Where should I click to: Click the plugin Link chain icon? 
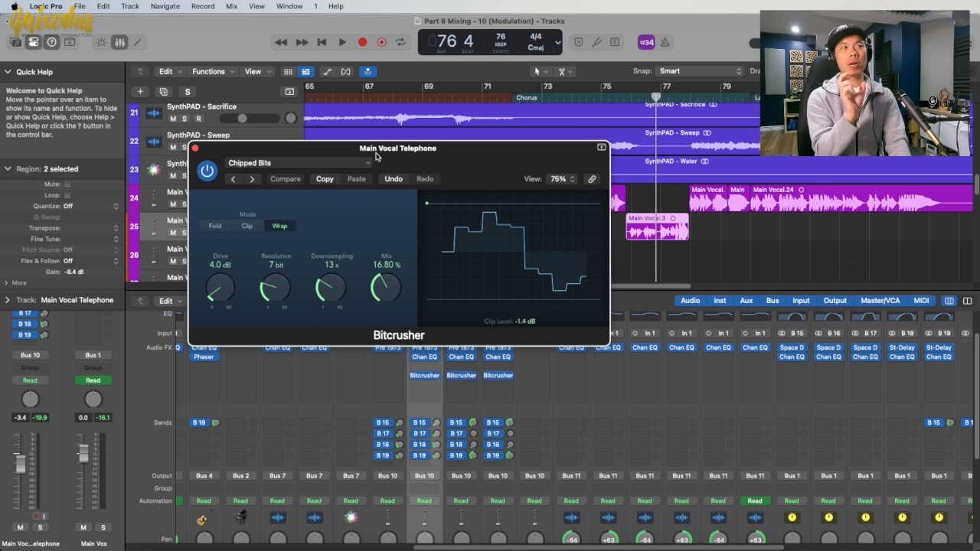pos(592,179)
